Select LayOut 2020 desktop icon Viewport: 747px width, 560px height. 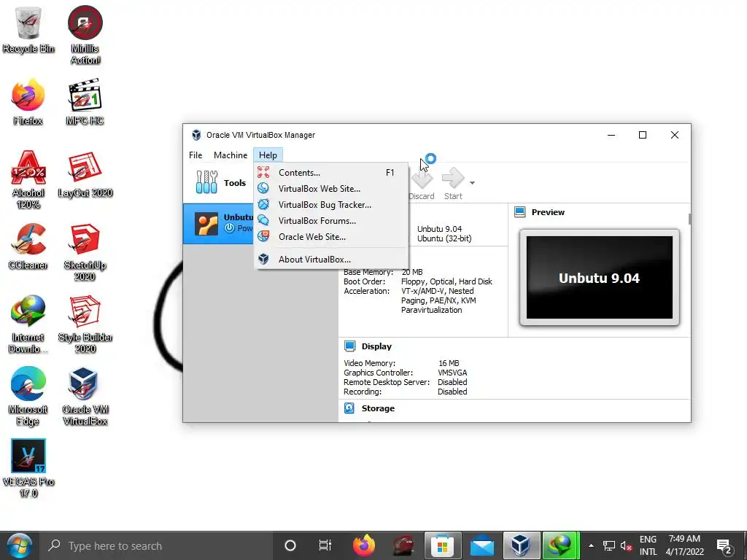pos(85,174)
